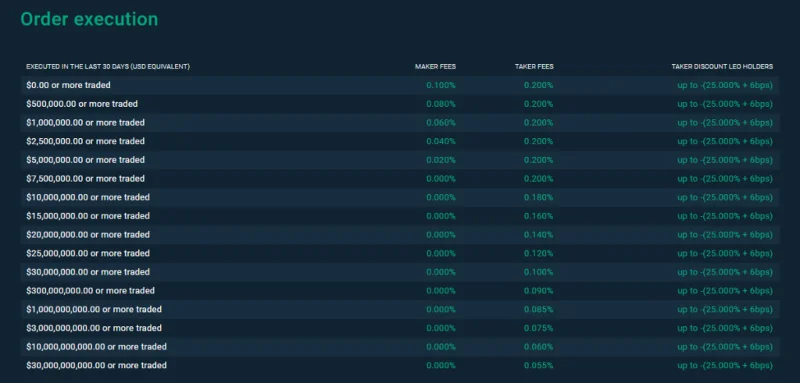Select the '$25,000,000.00 or more traded' row label
This screenshot has width=800, height=383.
click(88, 253)
